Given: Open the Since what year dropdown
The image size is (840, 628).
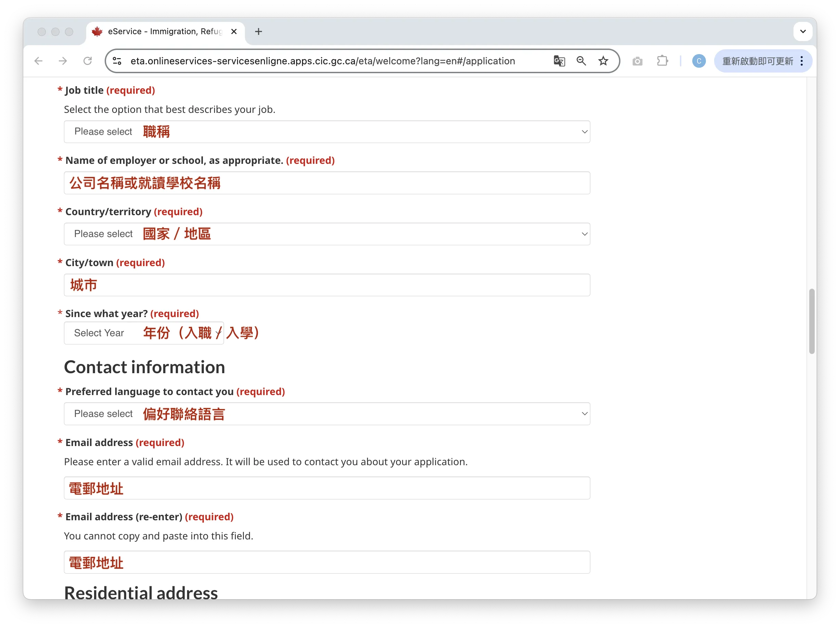Looking at the screenshot, I should (144, 333).
